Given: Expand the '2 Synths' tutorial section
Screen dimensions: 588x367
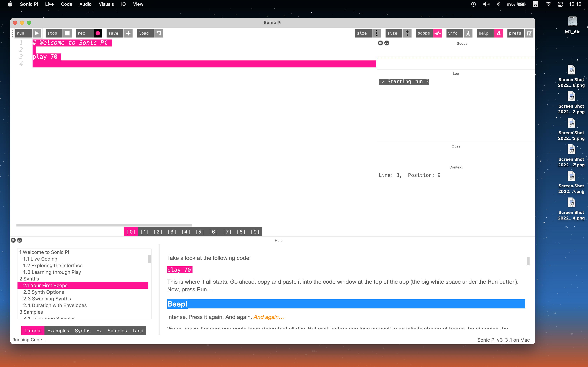Looking at the screenshot, I should coord(29,279).
